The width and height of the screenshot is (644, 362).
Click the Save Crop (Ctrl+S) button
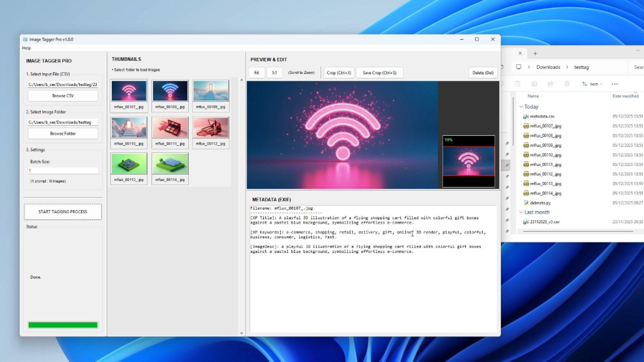tap(379, 73)
